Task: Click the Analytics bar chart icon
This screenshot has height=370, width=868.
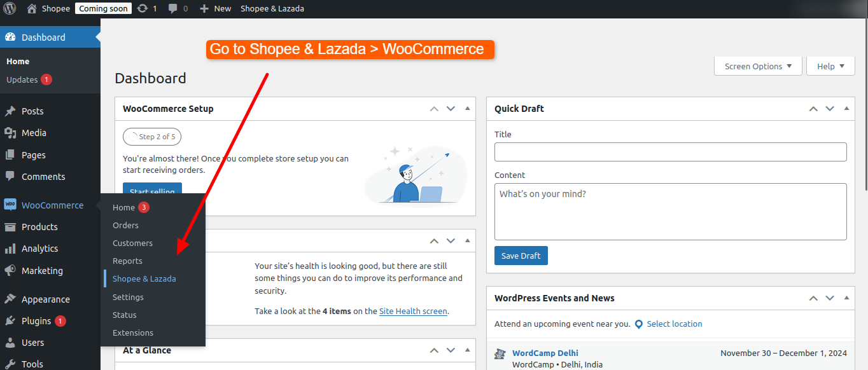Action: click(x=10, y=249)
